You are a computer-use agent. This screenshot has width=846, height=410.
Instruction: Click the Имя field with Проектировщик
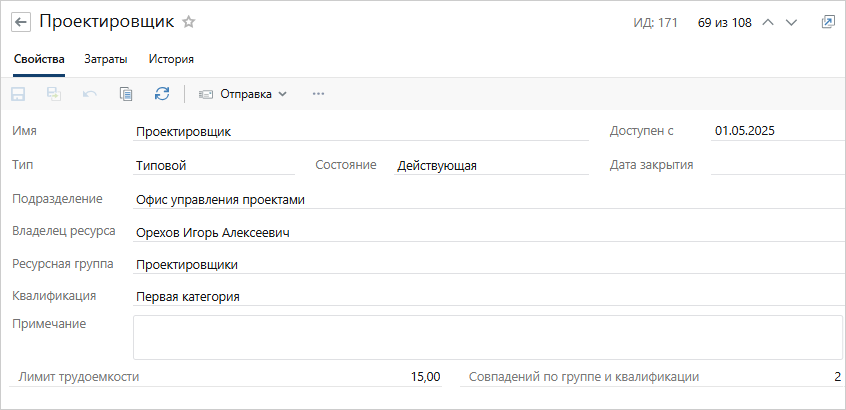(x=360, y=131)
